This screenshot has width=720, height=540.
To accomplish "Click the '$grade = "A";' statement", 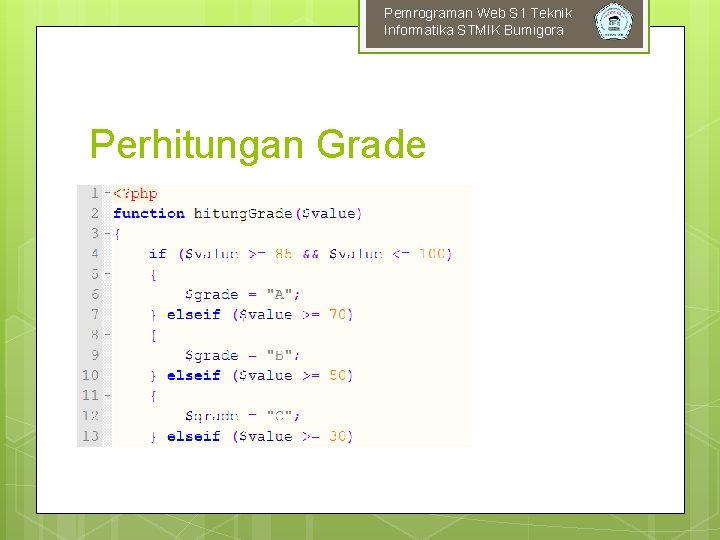I will coord(242,294).
